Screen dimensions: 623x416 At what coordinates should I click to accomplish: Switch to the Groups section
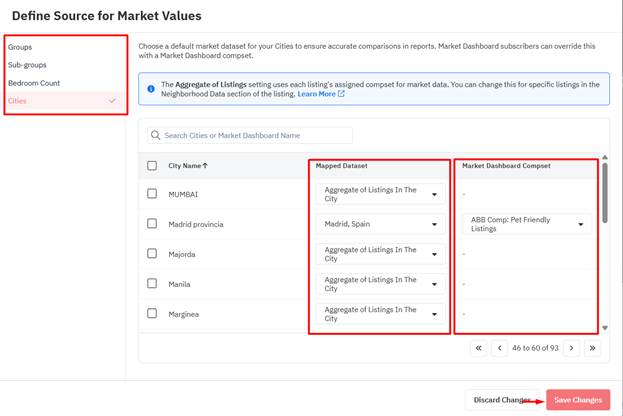(20, 47)
